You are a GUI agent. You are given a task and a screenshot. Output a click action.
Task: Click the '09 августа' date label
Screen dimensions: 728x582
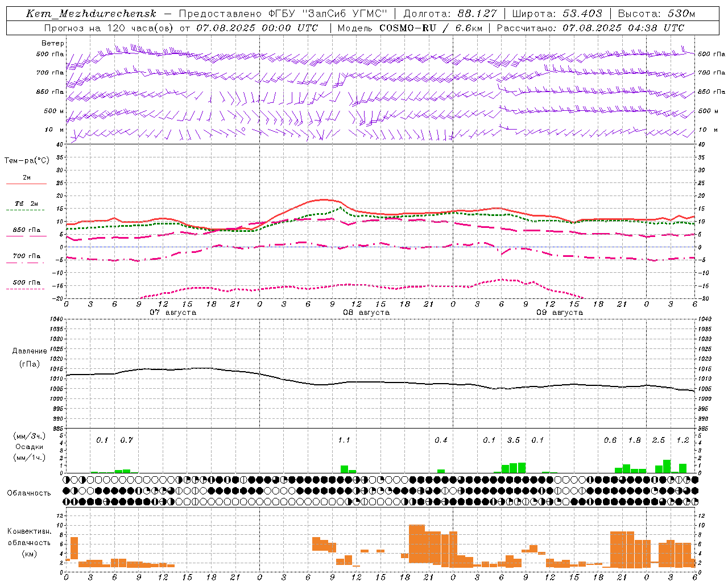[560, 313]
